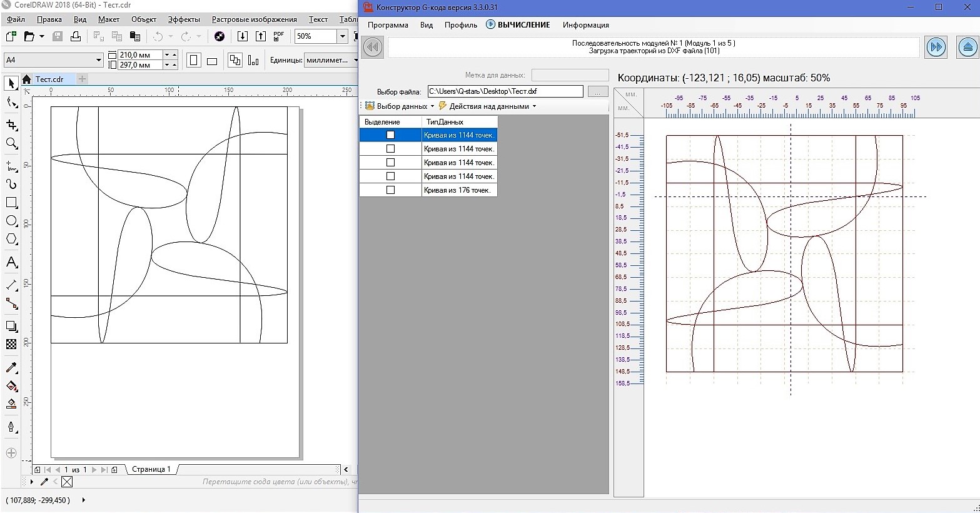The image size is (980, 513).
Task: Tick checkbox of first 1144-point curve row
Action: (x=391, y=135)
